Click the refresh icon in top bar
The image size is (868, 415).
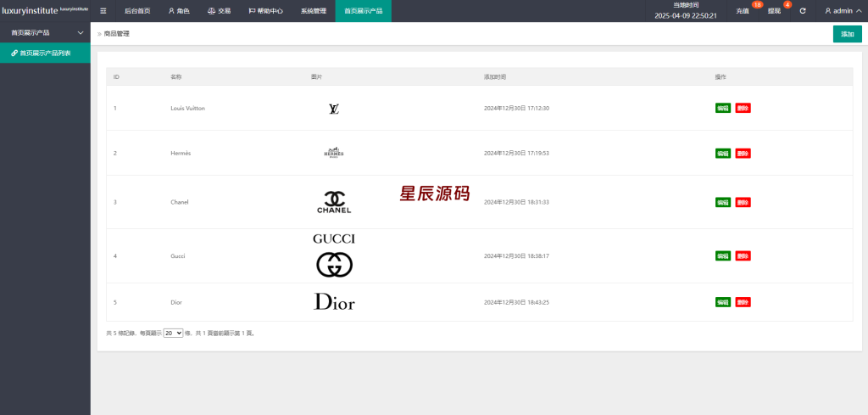pos(803,10)
